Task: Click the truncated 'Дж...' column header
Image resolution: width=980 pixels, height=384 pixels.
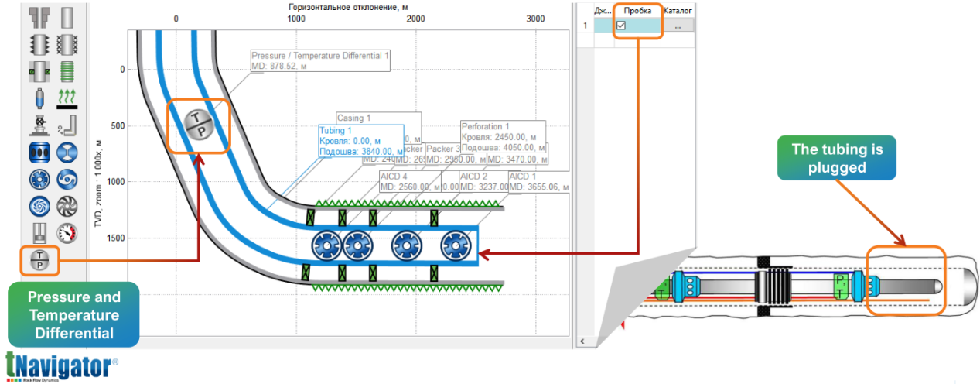Action: tap(603, 12)
